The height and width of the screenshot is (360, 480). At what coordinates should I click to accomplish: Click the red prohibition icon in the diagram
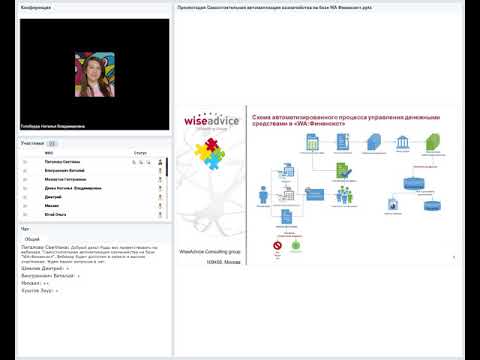click(x=277, y=246)
